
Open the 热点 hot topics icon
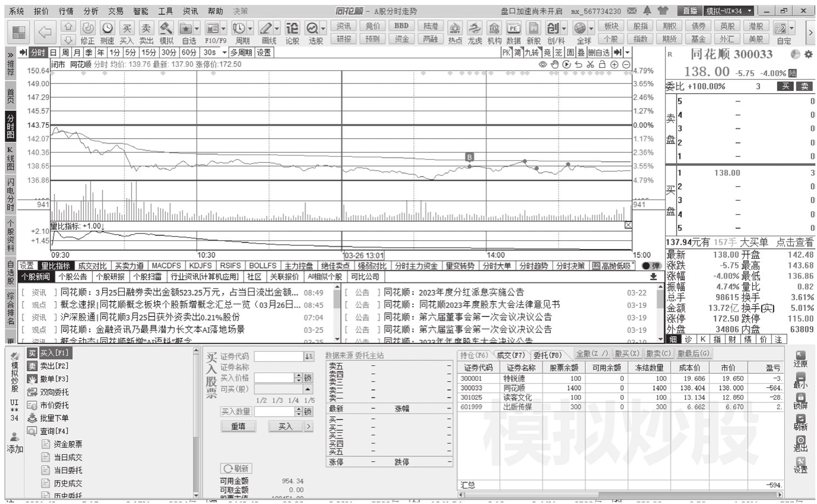click(x=455, y=28)
